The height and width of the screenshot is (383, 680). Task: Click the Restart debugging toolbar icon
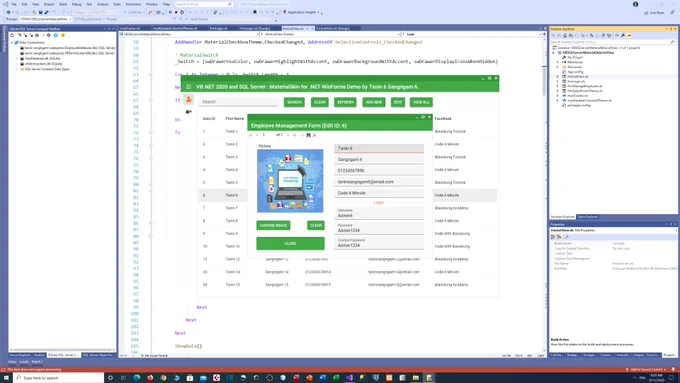coord(182,12)
